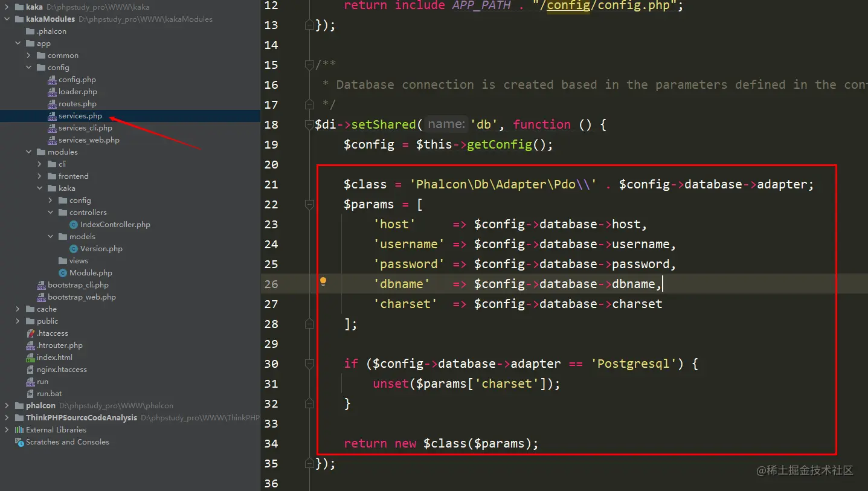Collapse the modules folder arrow
868x491 pixels.
(x=28, y=152)
